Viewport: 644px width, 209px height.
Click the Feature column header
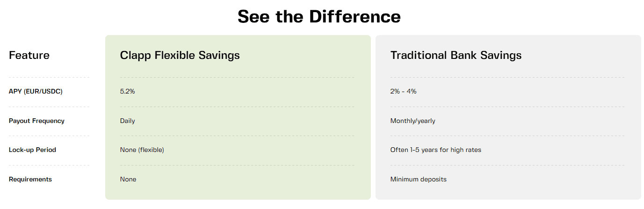tap(29, 55)
